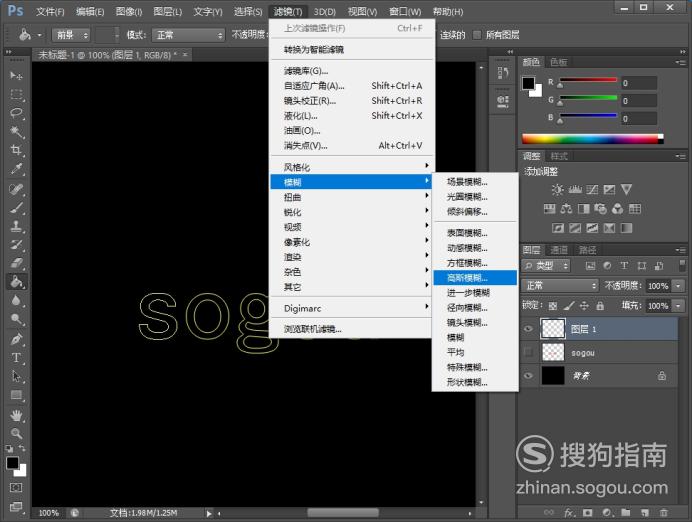Open layer filter 类型 dropdown
This screenshot has height=522, width=692.
[546, 266]
